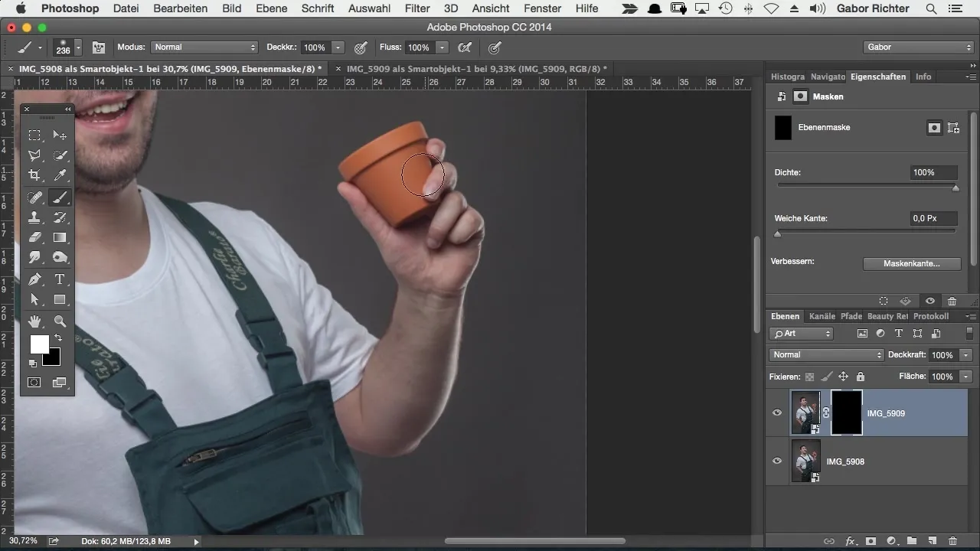Click the foreground color swatch
This screenshot has width=980, height=551.
40,345
